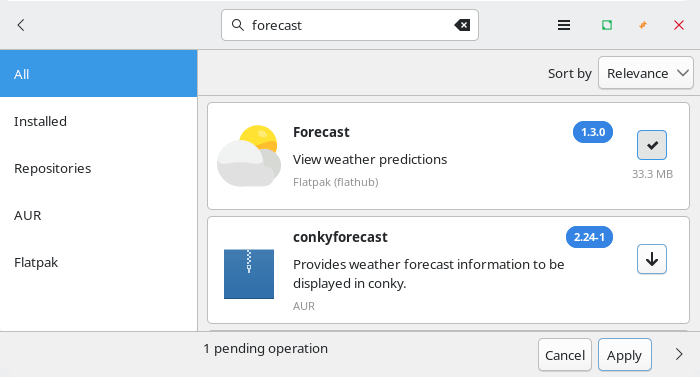Click the 1 pending operation status text

click(266, 348)
